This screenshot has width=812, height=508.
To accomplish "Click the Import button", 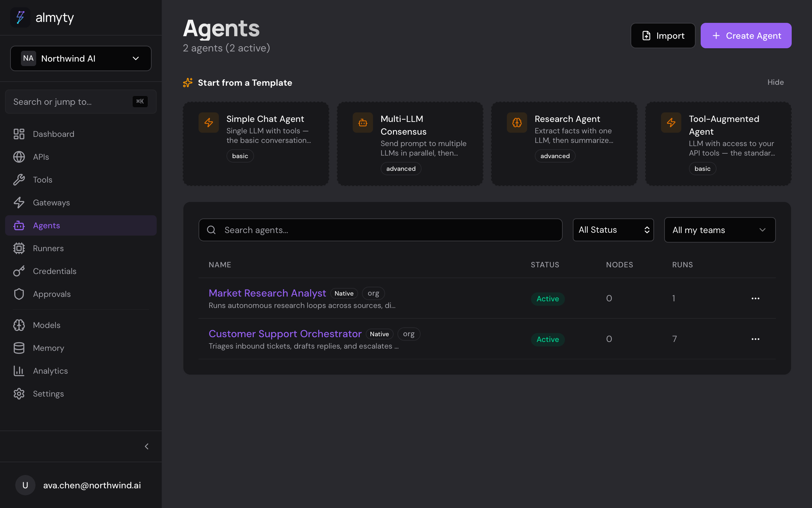I will 663,36.
